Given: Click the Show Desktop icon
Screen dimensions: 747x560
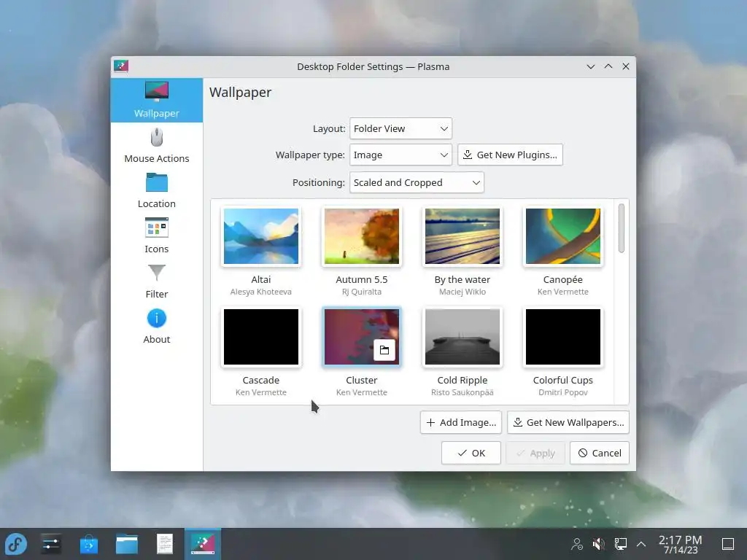Looking at the screenshot, I should [x=728, y=544].
